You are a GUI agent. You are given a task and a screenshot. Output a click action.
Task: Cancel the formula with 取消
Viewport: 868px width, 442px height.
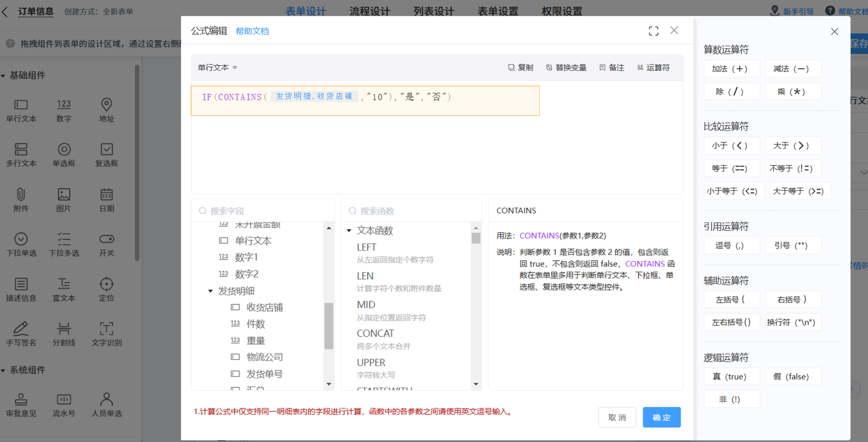click(x=617, y=417)
